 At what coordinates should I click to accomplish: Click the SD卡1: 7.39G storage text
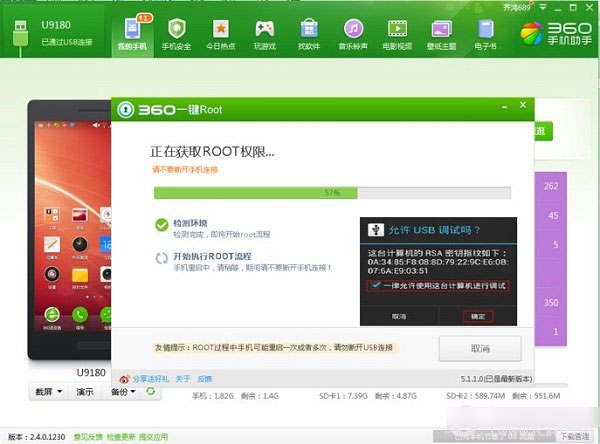pyautogui.click(x=343, y=396)
